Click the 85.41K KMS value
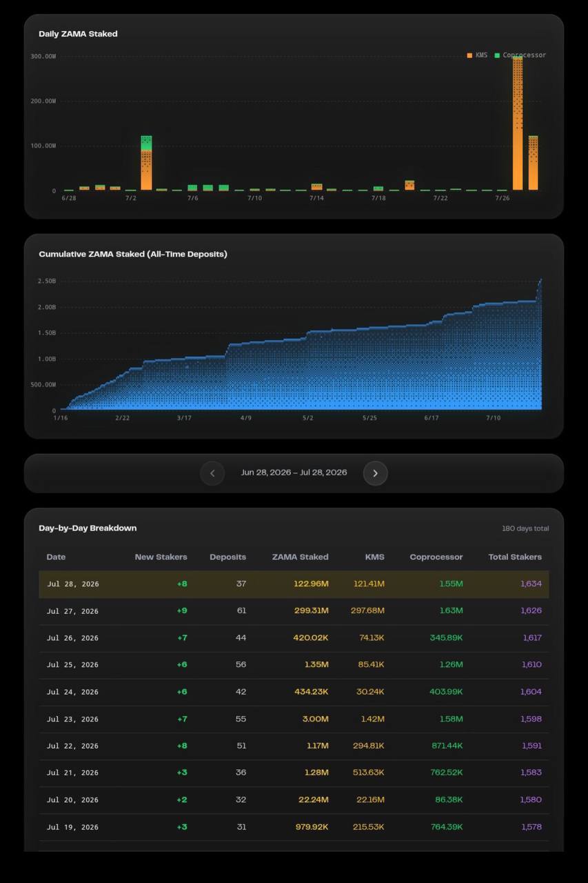The image size is (588, 883). pyautogui.click(x=370, y=665)
